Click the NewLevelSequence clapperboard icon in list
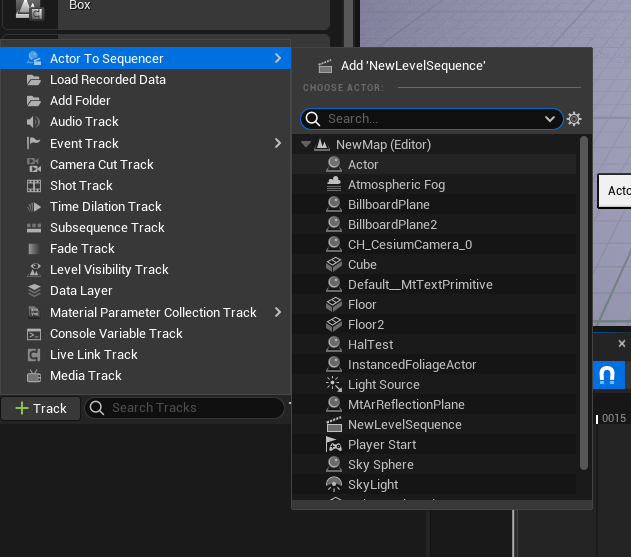 pyautogui.click(x=334, y=425)
